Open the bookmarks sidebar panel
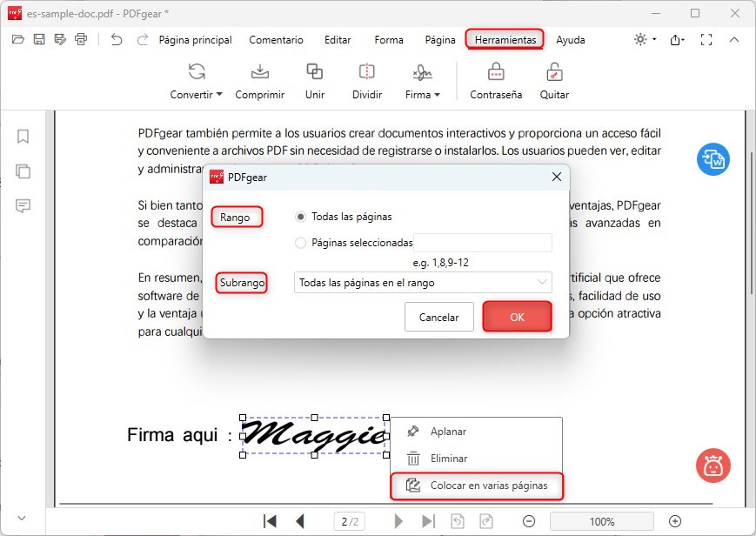This screenshot has height=536, width=756. click(23, 137)
